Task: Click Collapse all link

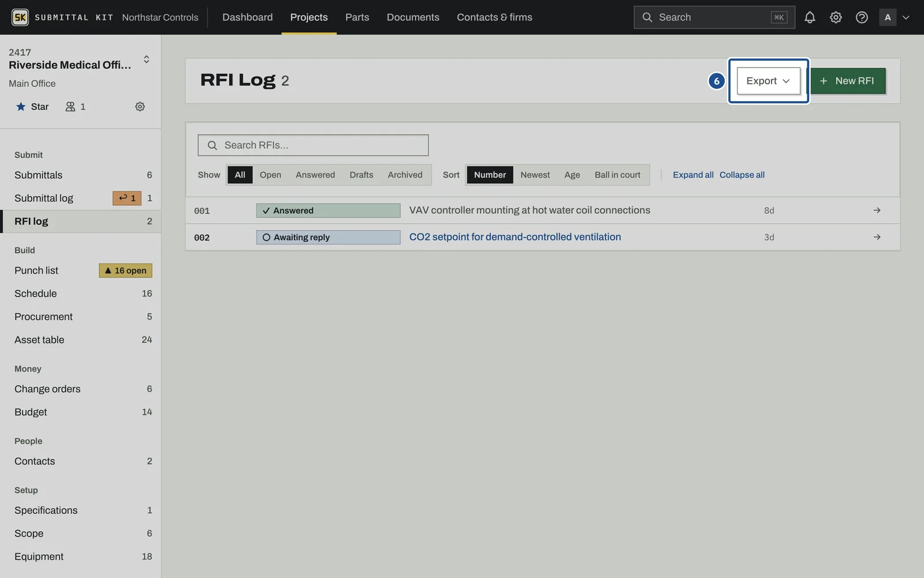Action: coord(742,175)
